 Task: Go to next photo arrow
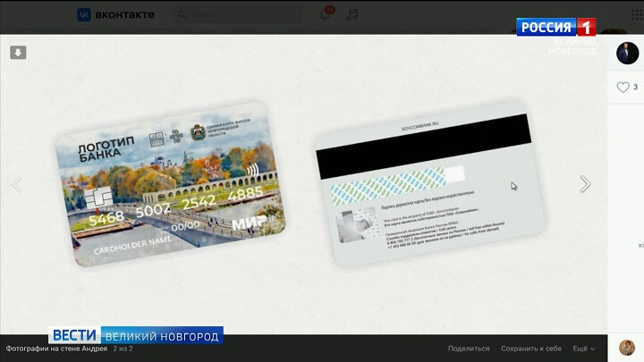click(x=585, y=184)
